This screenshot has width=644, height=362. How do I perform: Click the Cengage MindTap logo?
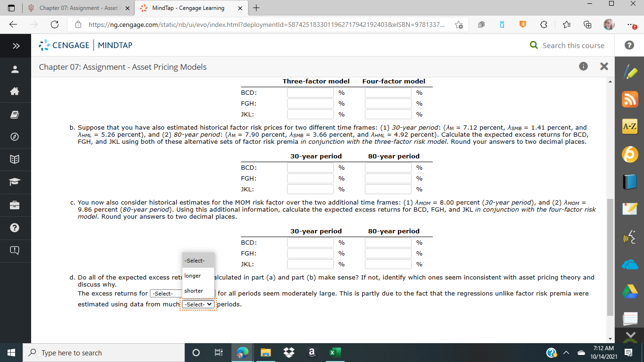coord(86,45)
